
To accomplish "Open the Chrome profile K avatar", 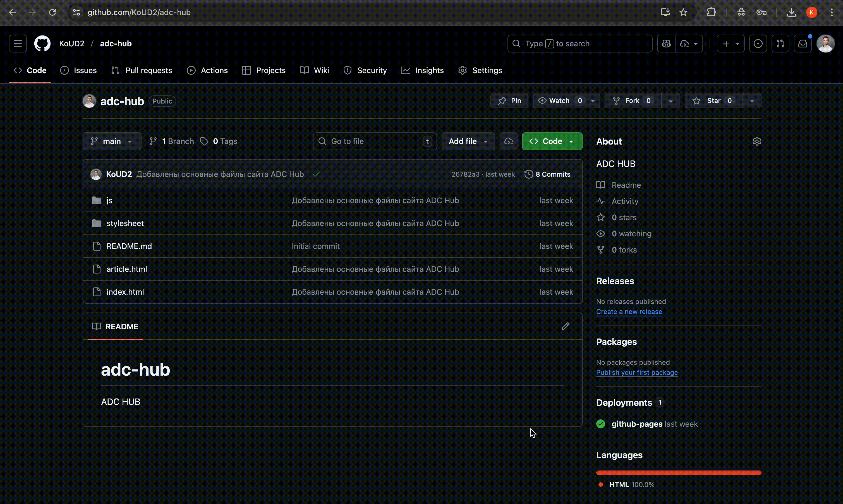I will point(812,13).
